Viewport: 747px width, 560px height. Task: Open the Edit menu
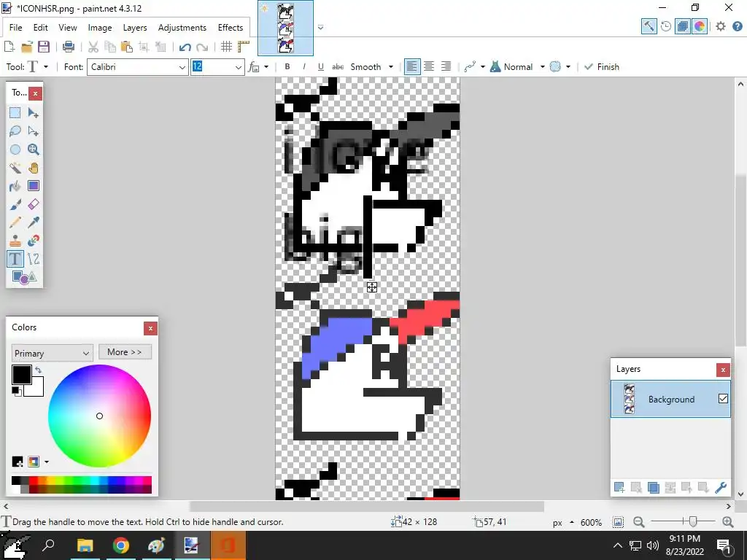[x=41, y=28]
